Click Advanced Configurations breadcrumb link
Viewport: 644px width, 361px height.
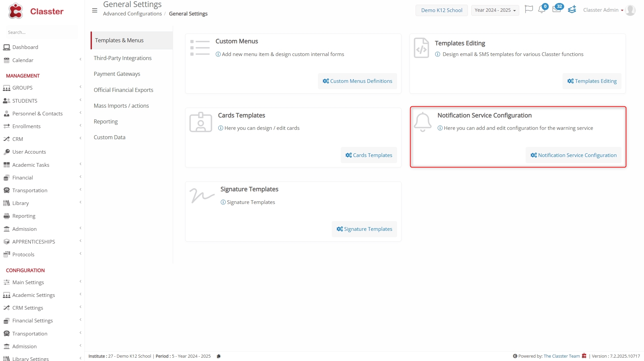[x=132, y=14]
